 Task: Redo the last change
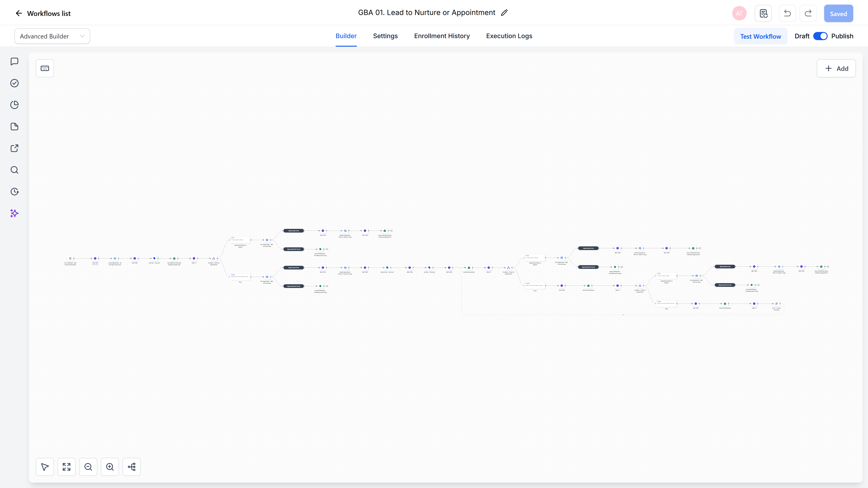point(808,13)
